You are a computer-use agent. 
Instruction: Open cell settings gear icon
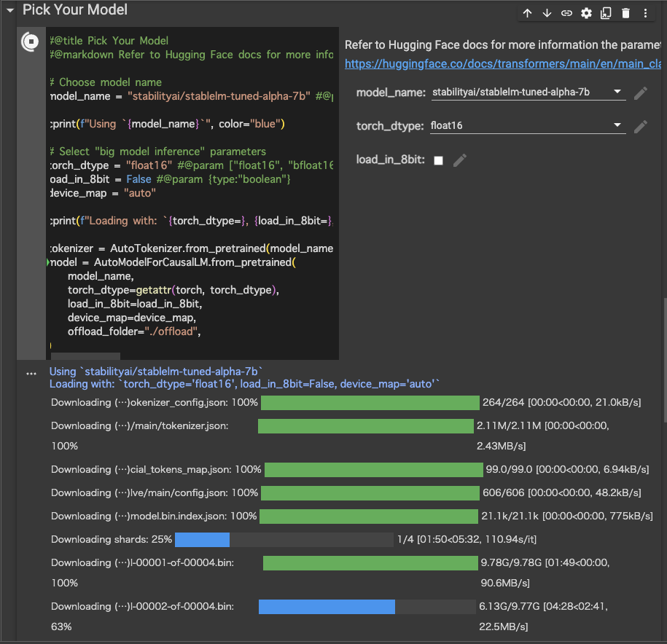point(586,13)
